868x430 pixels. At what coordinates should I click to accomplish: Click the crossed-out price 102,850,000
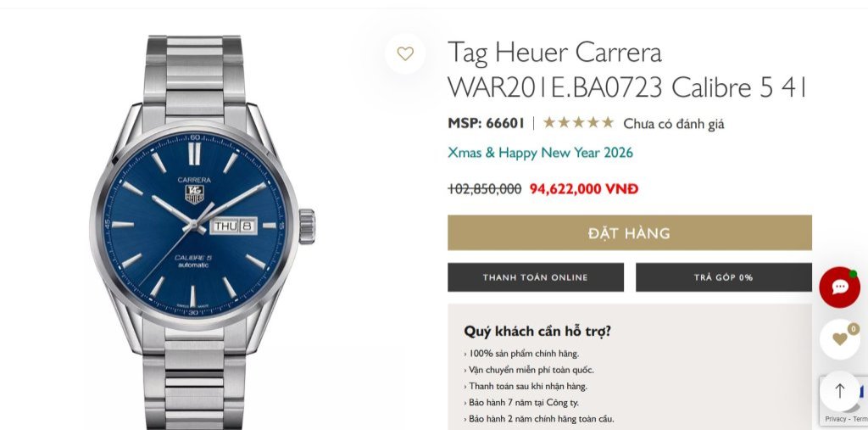click(x=484, y=189)
